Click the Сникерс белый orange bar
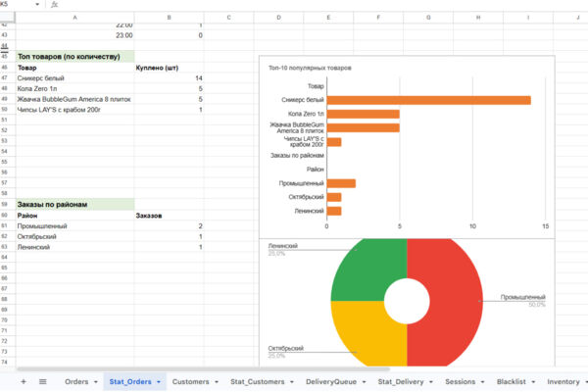The image size is (588, 392). (x=428, y=100)
